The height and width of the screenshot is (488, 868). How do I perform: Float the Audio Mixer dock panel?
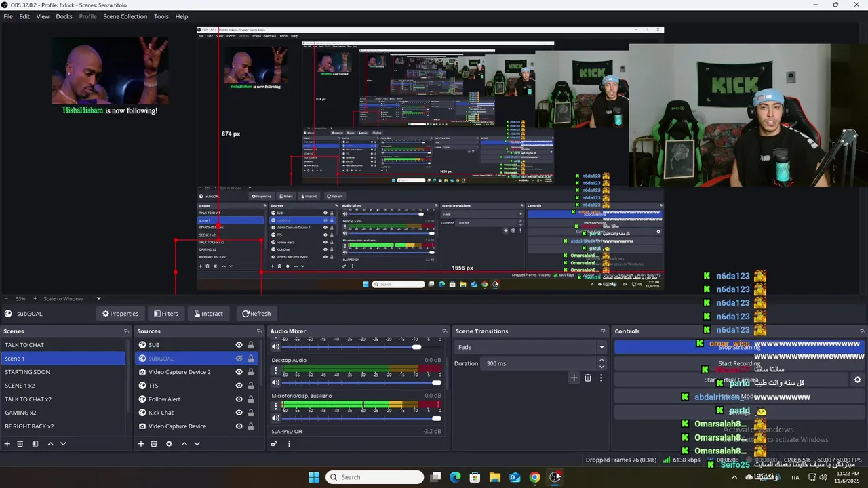[x=445, y=331]
